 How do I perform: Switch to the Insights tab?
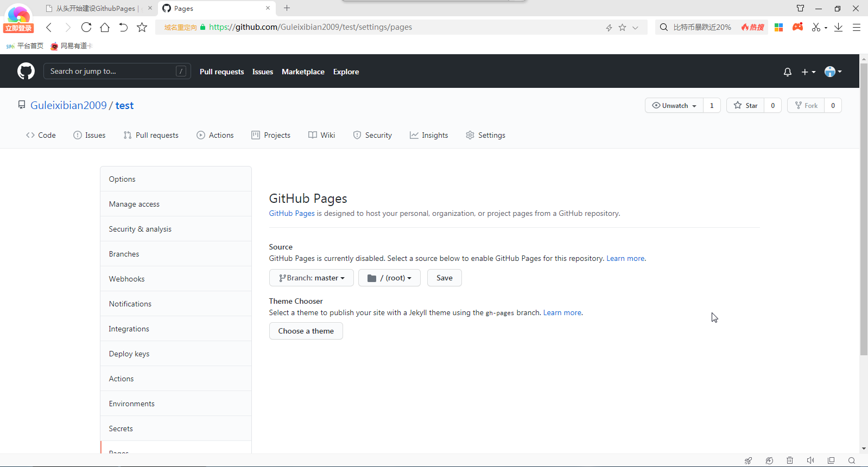[x=429, y=135]
